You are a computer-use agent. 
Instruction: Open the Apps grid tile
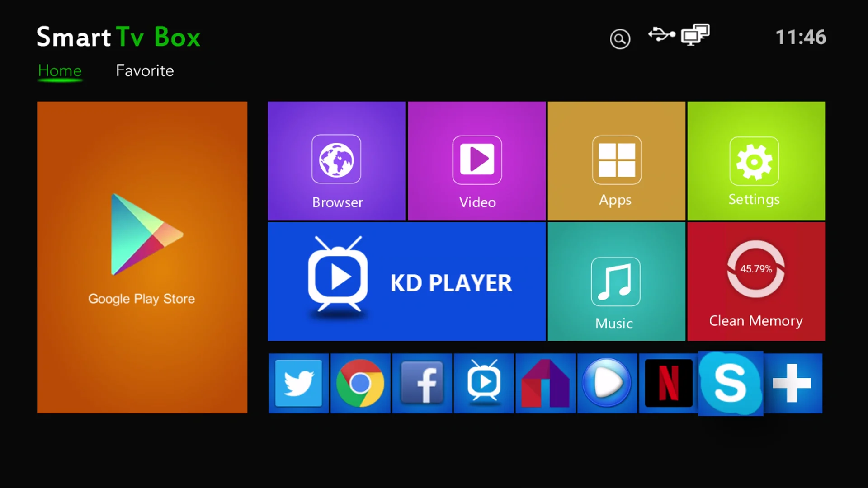click(x=616, y=161)
